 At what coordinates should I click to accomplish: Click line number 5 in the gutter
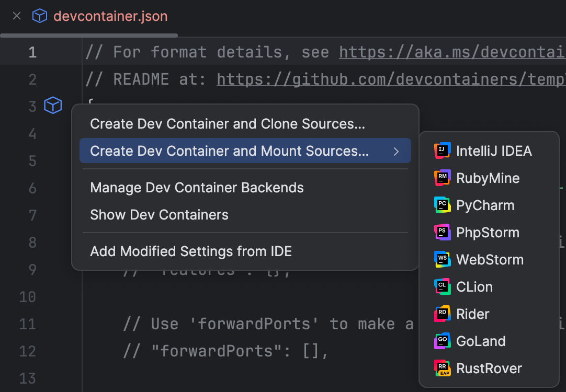pos(32,161)
